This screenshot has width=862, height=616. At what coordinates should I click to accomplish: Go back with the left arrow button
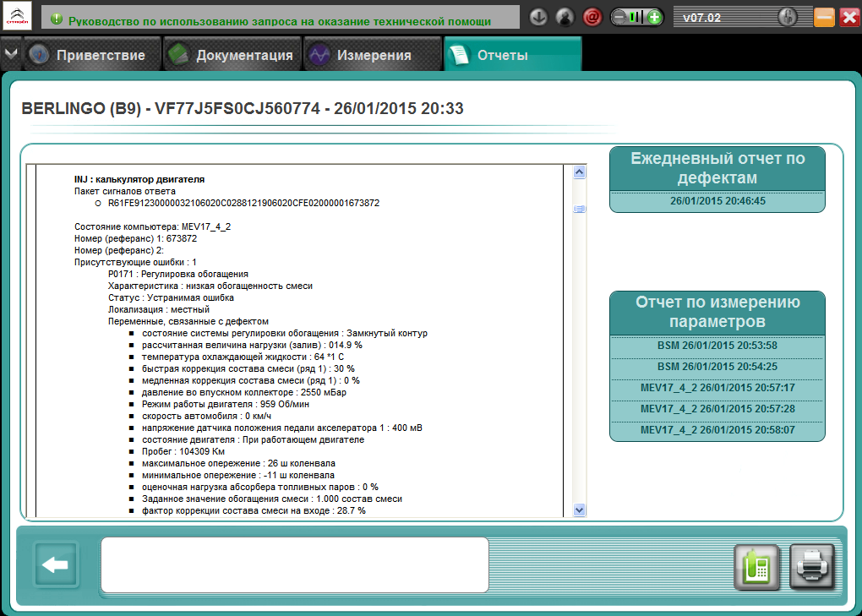(56, 564)
